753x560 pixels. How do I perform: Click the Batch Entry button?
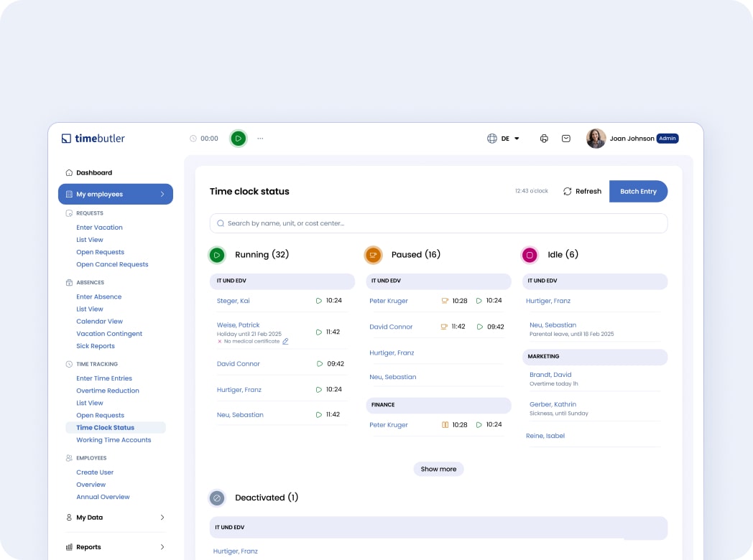[x=638, y=192]
